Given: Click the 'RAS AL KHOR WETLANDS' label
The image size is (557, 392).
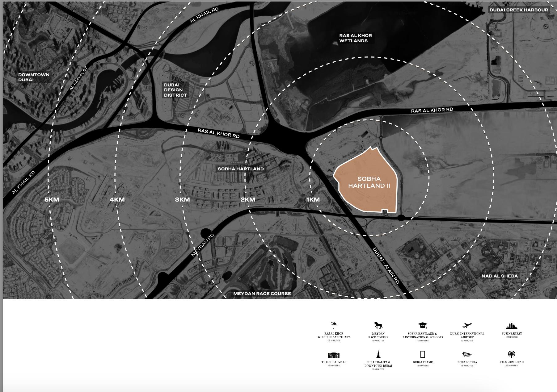Looking at the screenshot, I should pos(356,38).
